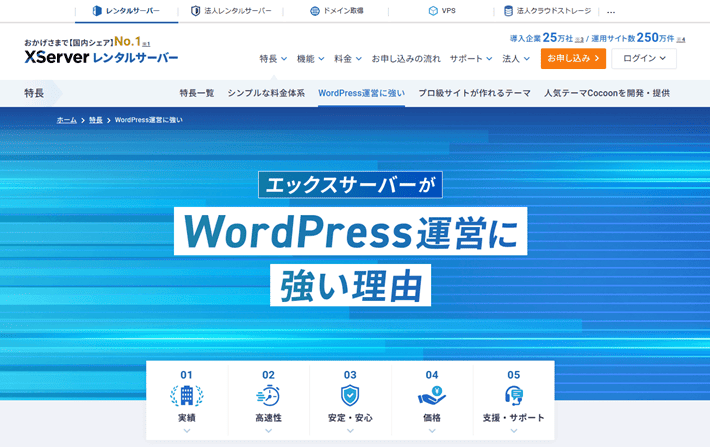Open お申し込みの流れ menu item

tap(406, 58)
